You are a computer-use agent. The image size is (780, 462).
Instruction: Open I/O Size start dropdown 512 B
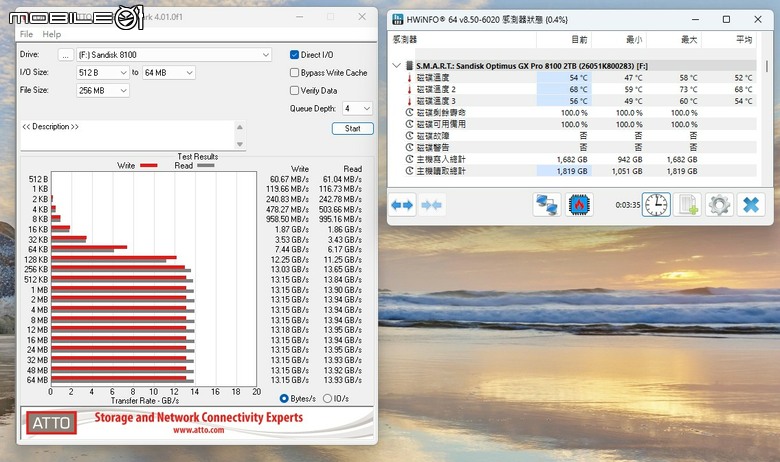[x=103, y=73]
